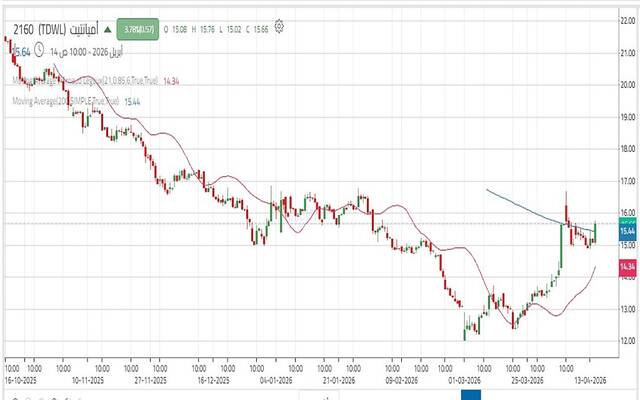Click the 21.00 price scale label
This screenshot has height=400, width=640.
(x=627, y=52)
